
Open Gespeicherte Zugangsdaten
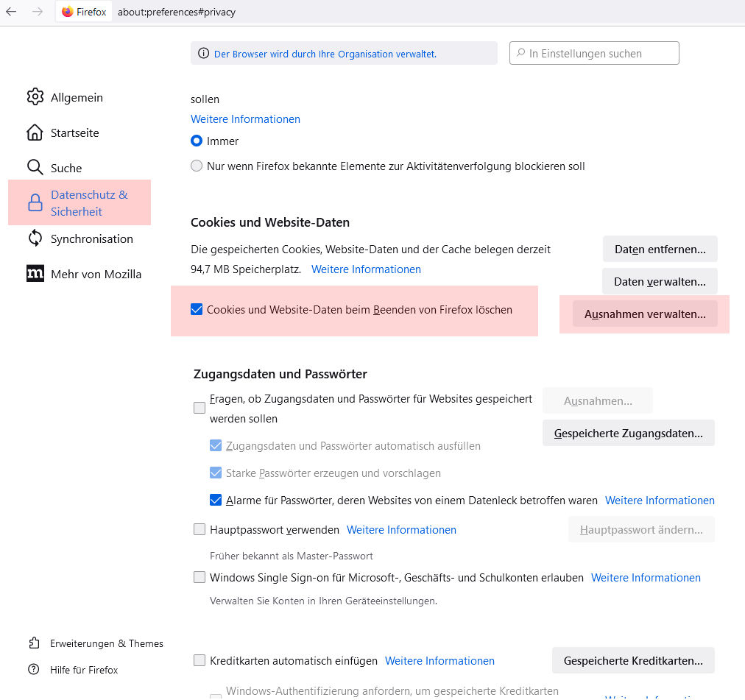tap(628, 433)
